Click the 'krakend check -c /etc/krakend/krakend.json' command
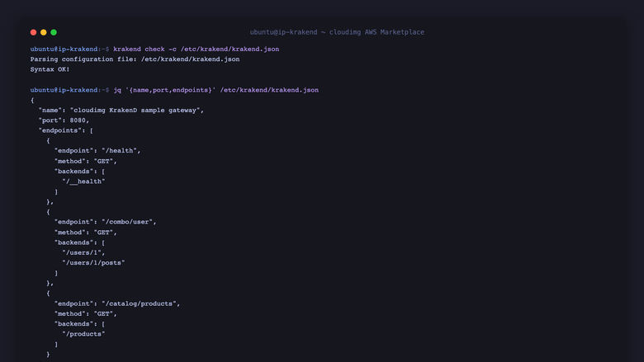This screenshot has height=362, width=644. point(196,49)
